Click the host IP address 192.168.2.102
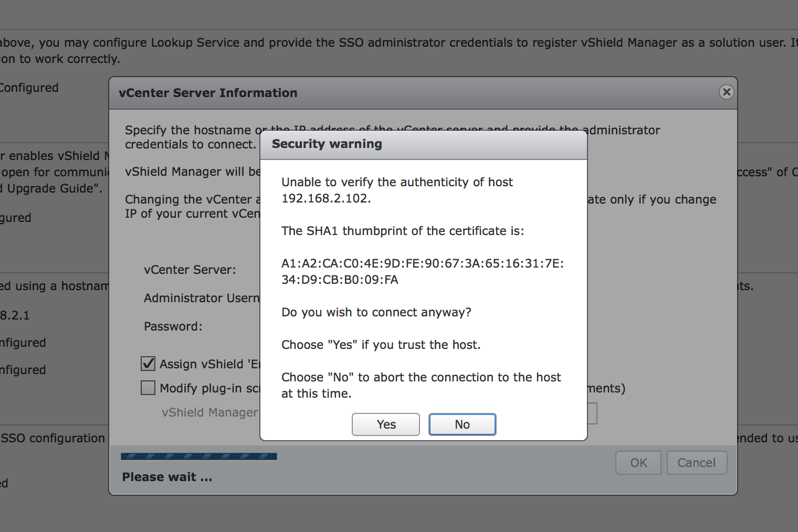This screenshot has height=532, width=798. [x=326, y=198]
